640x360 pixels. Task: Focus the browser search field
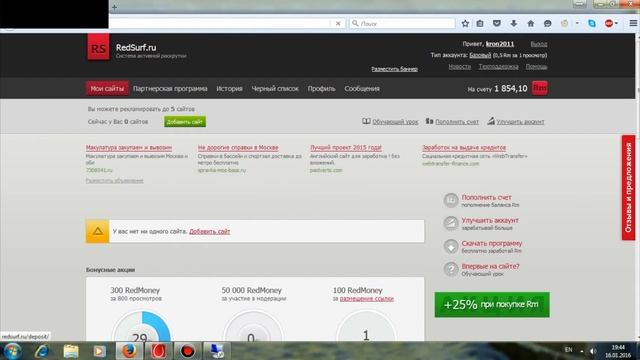(402, 24)
